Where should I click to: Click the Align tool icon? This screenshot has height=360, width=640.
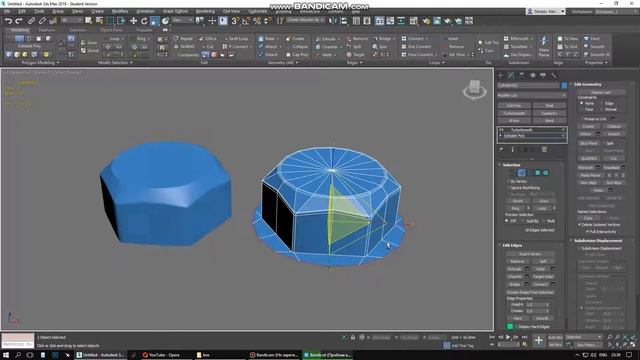[344, 21]
